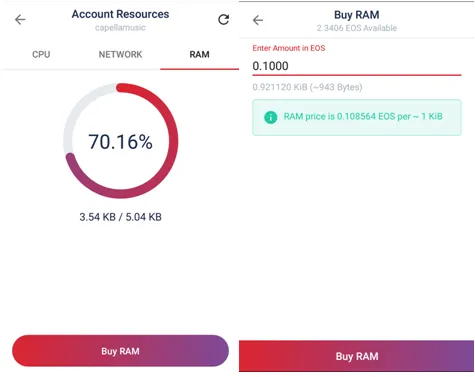
Task: Tap the 70.16% usage ring
Action: click(x=121, y=140)
